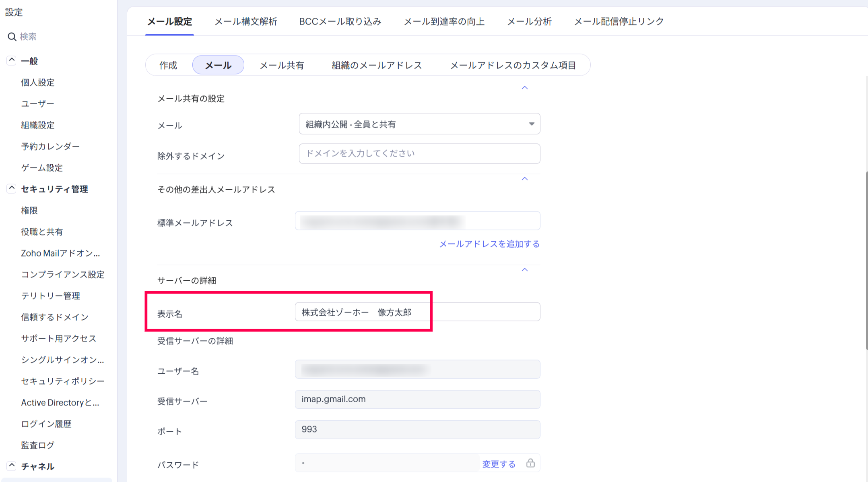Collapse the チャネル sidebar section
Viewport: 868px width, 482px height.
[11, 466]
